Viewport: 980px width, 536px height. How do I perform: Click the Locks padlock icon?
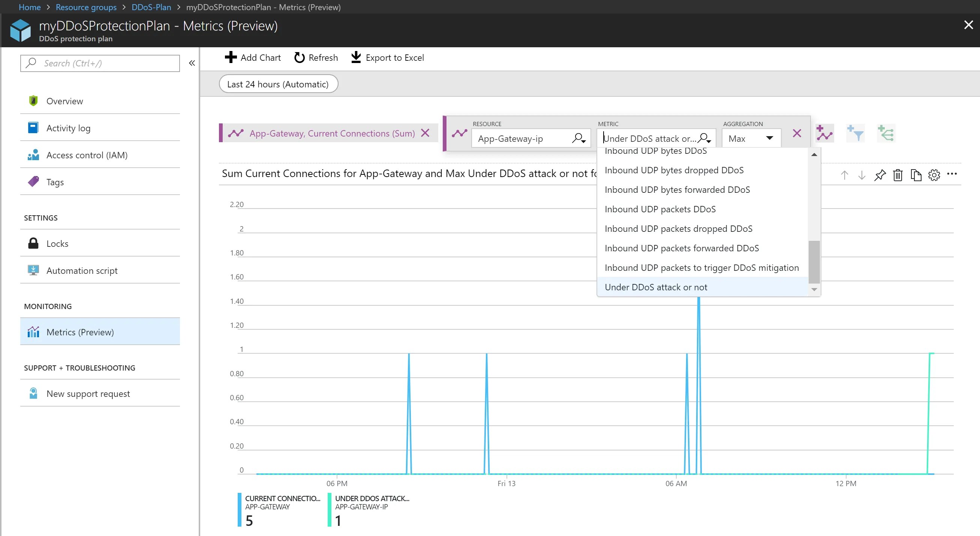(x=33, y=243)
